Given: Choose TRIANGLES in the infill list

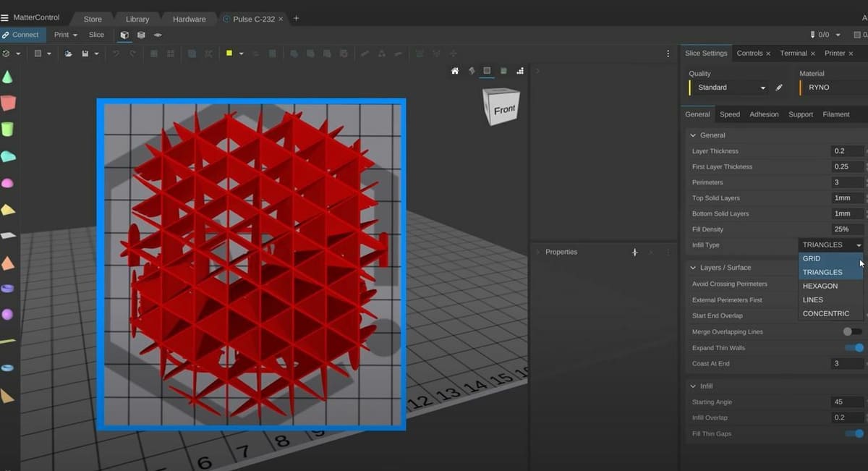Looking at the screenshot, I should pos(830,272).
